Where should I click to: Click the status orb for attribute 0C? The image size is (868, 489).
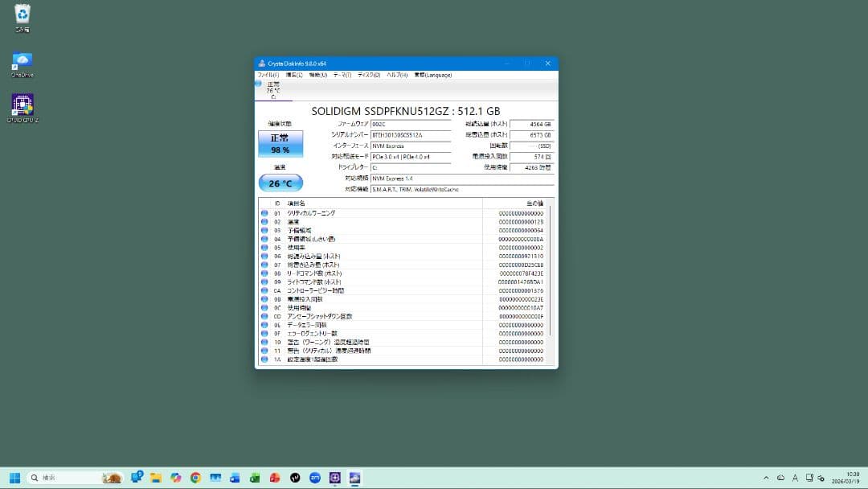(x=264, y=308)
